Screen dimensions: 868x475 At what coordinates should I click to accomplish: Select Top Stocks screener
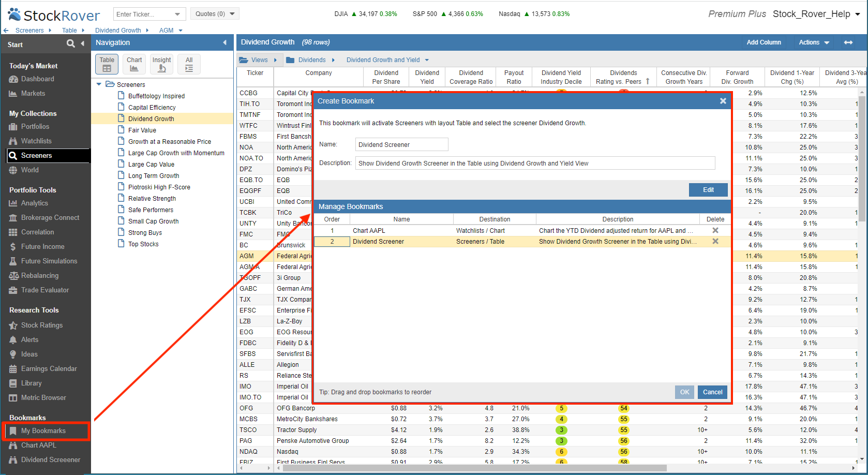coord(143,244)
